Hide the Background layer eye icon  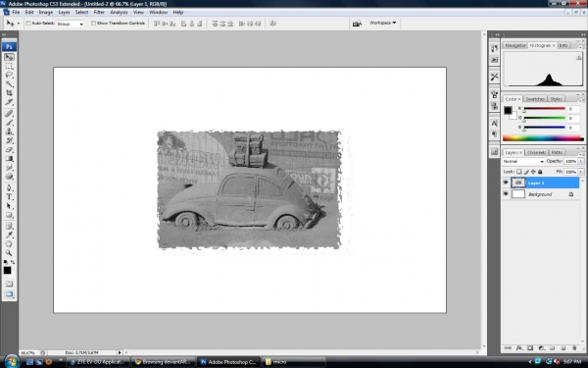(x=506, y=193)
